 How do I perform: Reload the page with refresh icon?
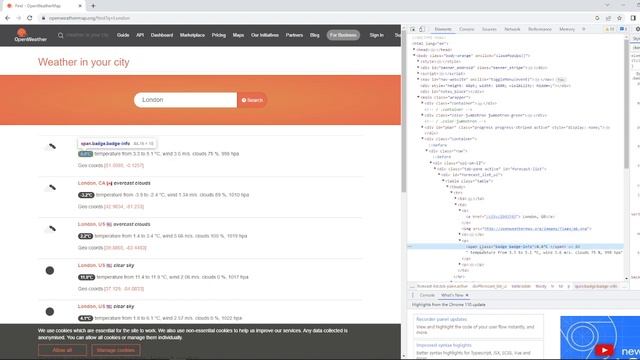tap(30, 18)
